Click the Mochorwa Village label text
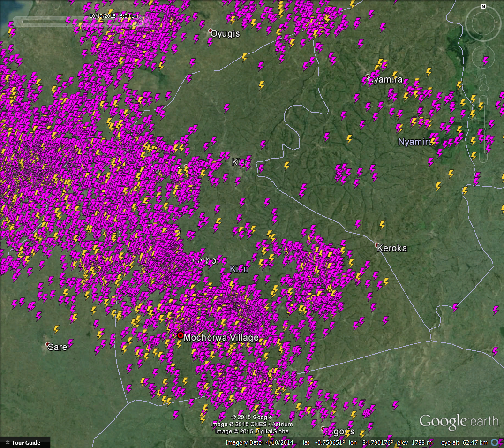The height and width of the screenshot is (448, 504). pos(221,337)
